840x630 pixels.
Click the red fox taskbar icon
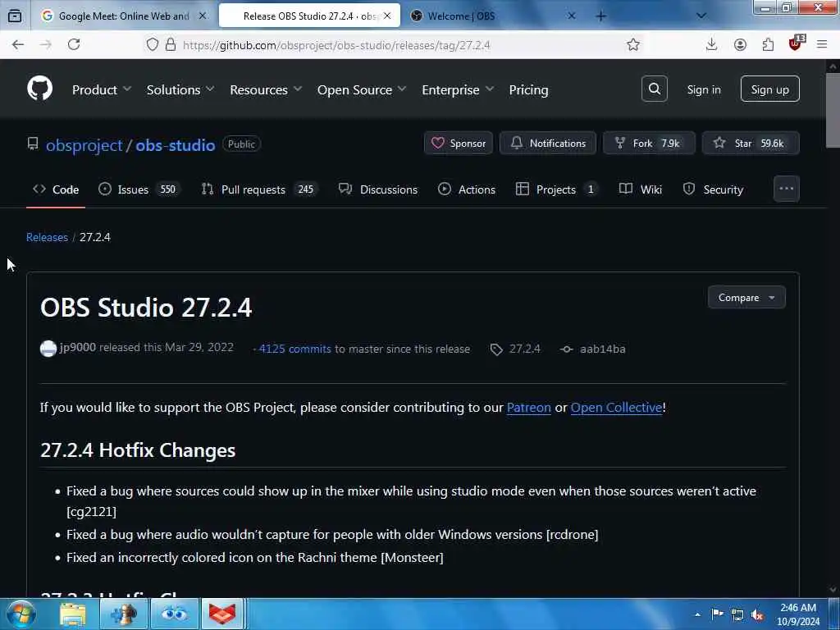pos(223,614)
